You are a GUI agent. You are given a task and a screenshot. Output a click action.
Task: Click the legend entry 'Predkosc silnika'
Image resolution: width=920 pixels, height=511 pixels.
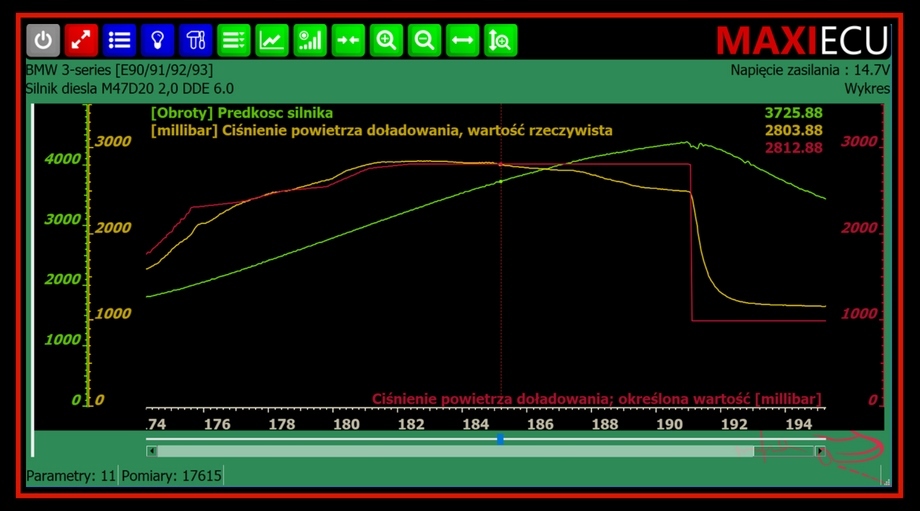242,113
